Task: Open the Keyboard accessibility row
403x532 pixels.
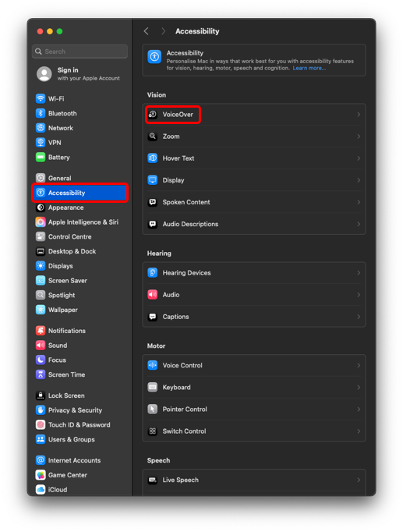Action: [254, 387]
